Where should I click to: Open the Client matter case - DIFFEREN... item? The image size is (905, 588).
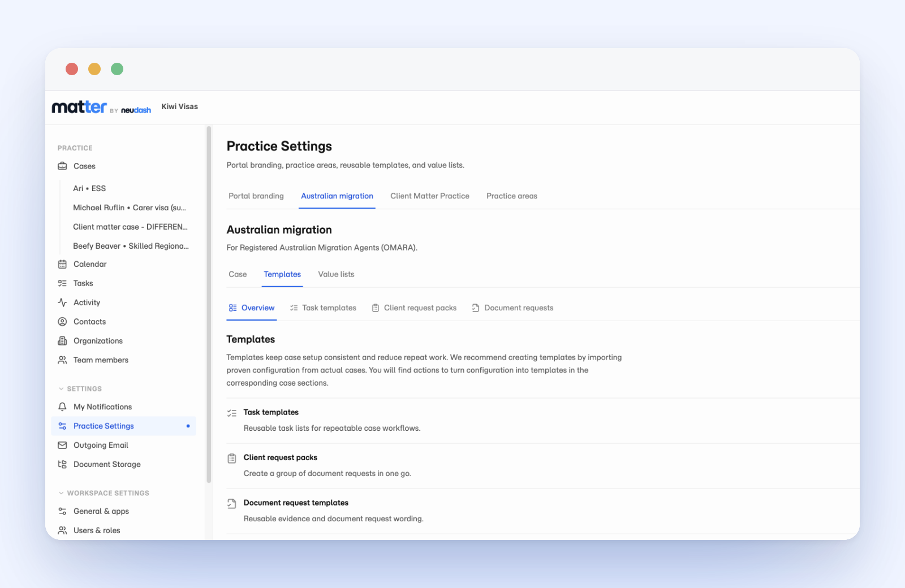click(x=130, y=227)
